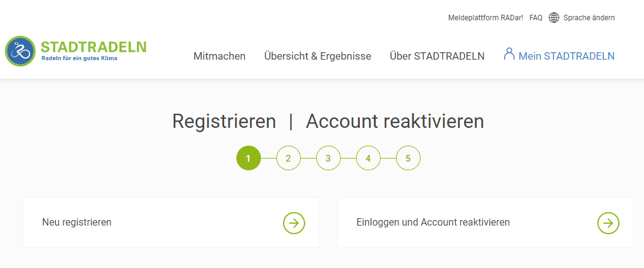Open Meldeplattform RADar! link
Image resolution: width=644 pixels, height=268 pixels.
(x=486, y=18)
